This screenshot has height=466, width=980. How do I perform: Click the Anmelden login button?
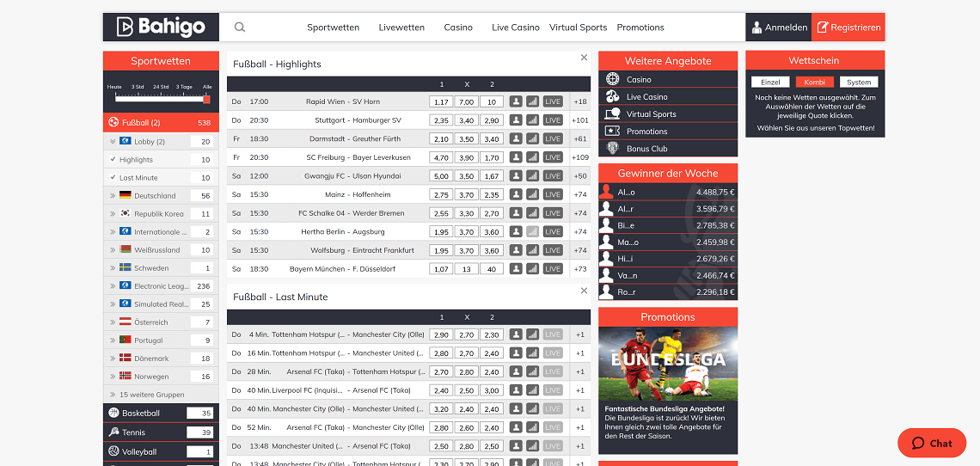(x=778, y=27)
